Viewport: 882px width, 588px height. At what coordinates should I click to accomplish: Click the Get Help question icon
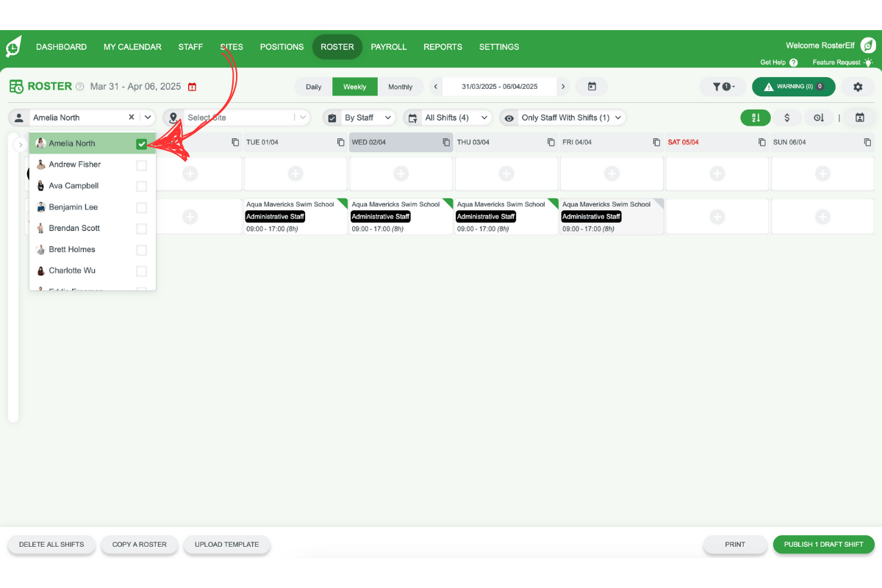793,63
